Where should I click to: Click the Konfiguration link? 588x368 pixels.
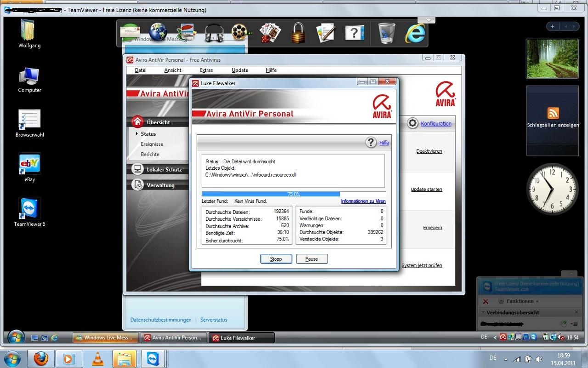pos(436,124)
